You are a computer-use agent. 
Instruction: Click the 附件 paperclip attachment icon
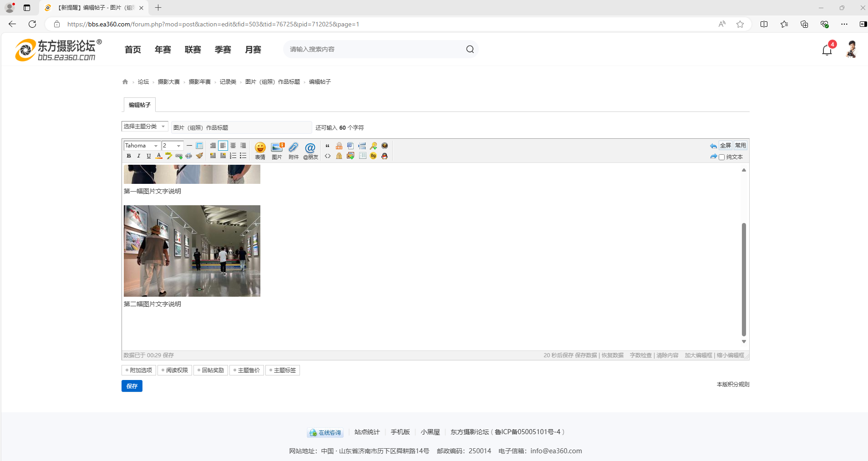click(x=294, y=150)
